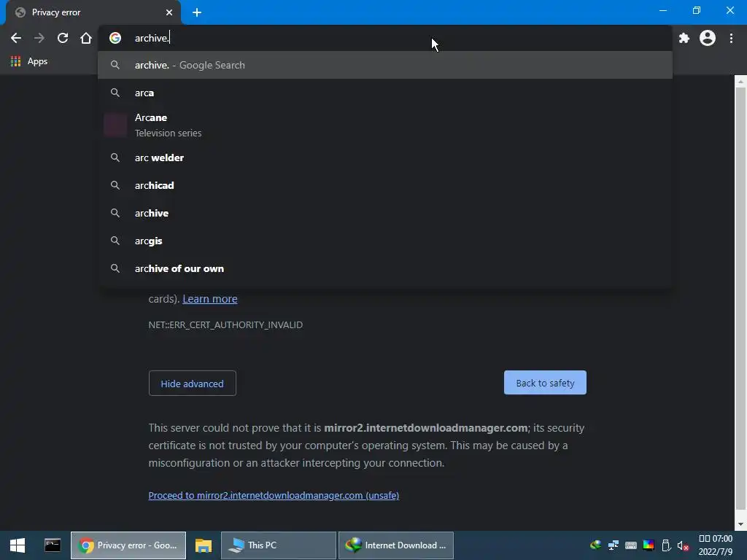The height and width of the screenshot is (560, 747).
Task: Click the forward navigation arrow
Action: [x=39, y=38]
